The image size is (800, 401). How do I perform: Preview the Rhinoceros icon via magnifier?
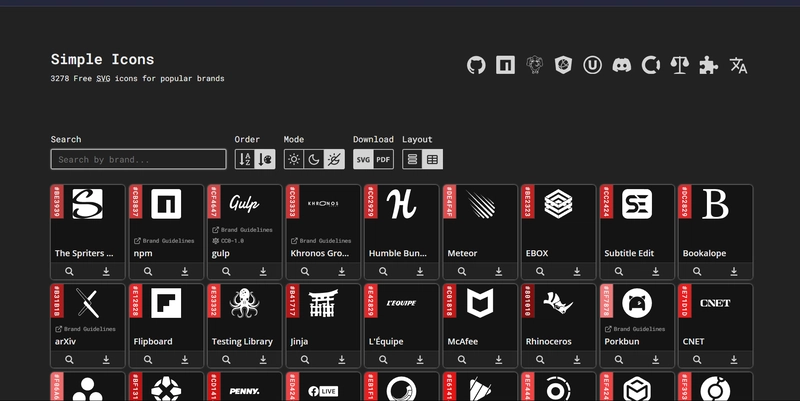click(x=540, y=360)
